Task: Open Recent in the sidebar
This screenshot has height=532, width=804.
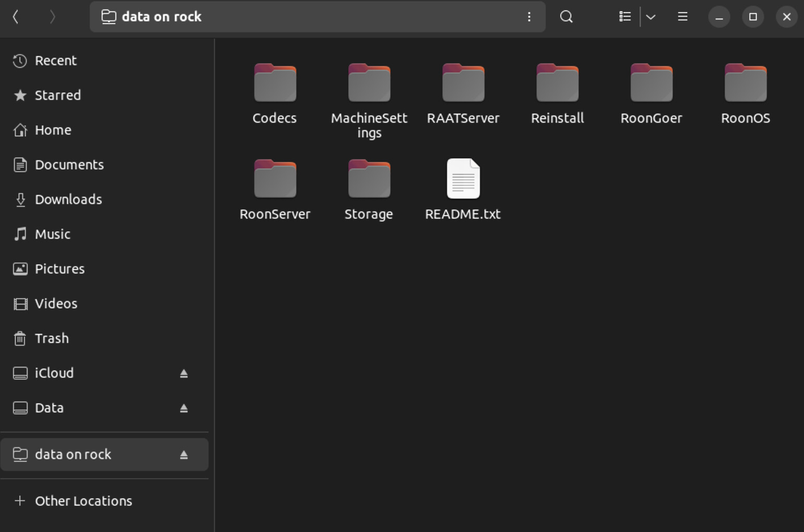Action: pyautogui.click(x=55, y=61)
